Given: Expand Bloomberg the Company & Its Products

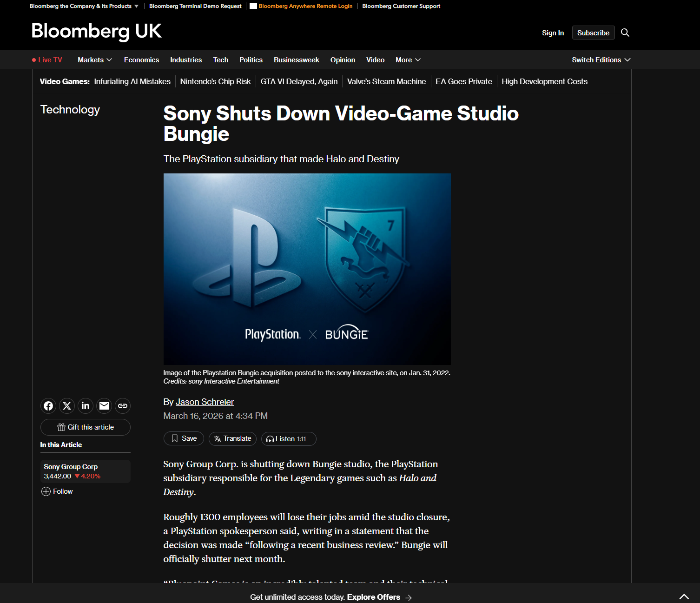Looking at the screenshot, I should pos(84,6).
